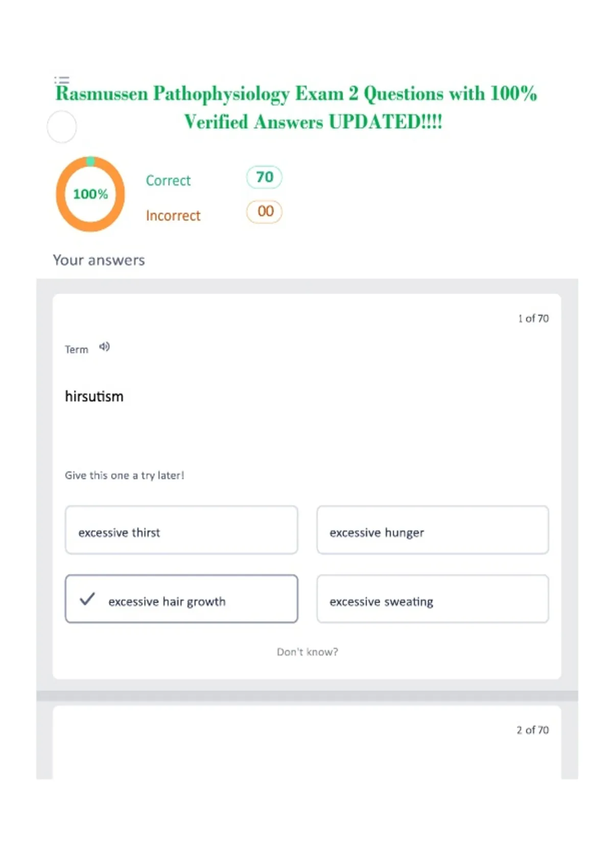Viewport: 613px width, 868px height.
Task: Select the 'excessive hair growth' answer
Action: click(x=181, y=599)
